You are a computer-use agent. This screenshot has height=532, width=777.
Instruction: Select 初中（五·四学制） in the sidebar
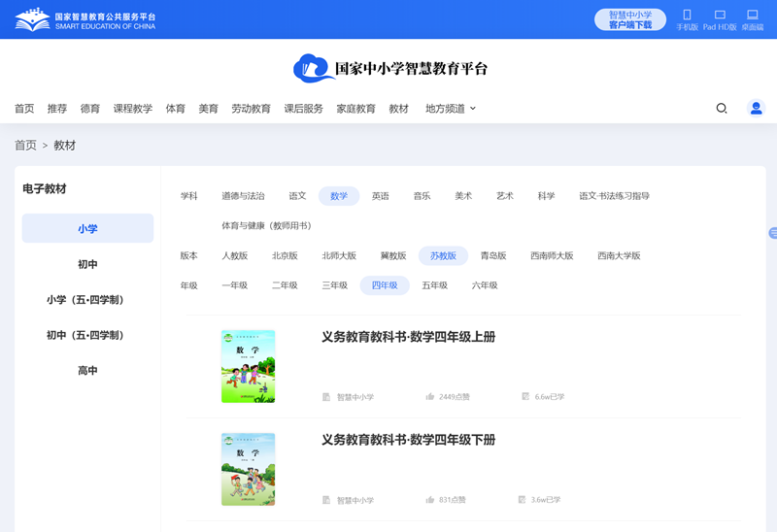[x=87, y=335]
